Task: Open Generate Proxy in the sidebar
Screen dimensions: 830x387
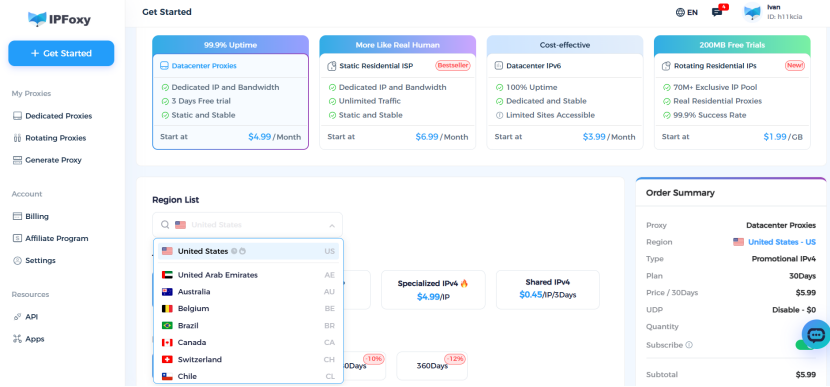Action: coord(47,160)
